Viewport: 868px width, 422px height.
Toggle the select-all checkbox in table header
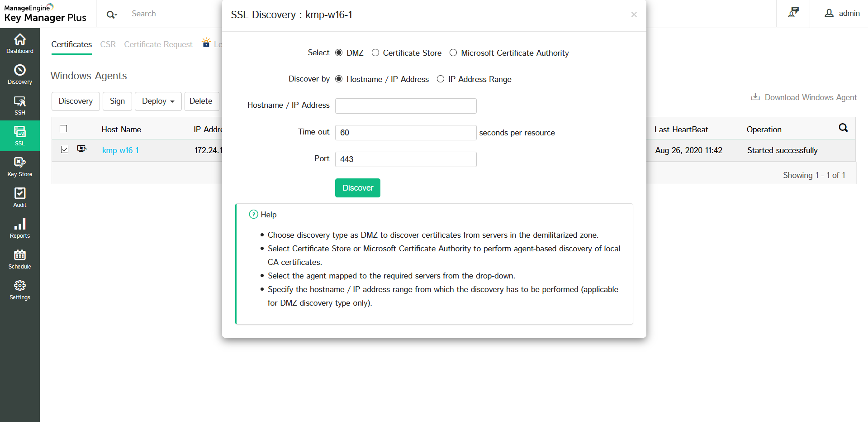tap(63, 129)
